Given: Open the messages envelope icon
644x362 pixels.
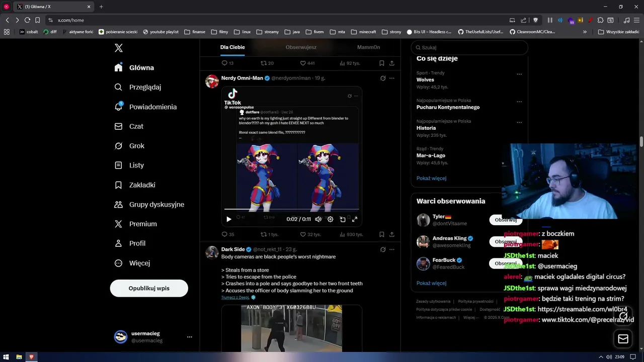Looking at the screenshot, I should coord(623,339).
